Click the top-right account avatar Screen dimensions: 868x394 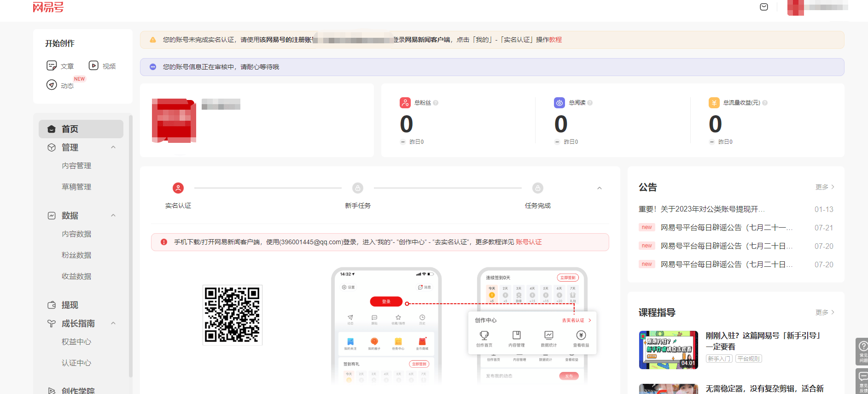pyautogui.click(x=795, y=7)
